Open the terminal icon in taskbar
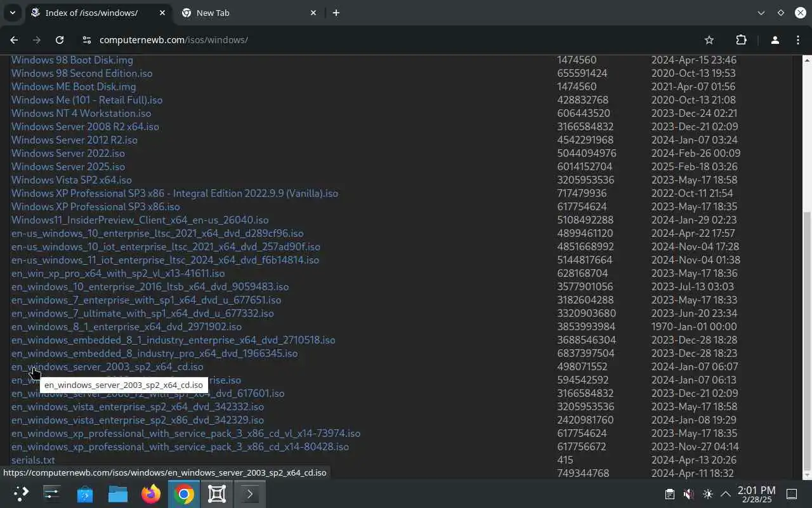Image resolution: width=812 pixels, height=508 pixels. click(250, 494)
